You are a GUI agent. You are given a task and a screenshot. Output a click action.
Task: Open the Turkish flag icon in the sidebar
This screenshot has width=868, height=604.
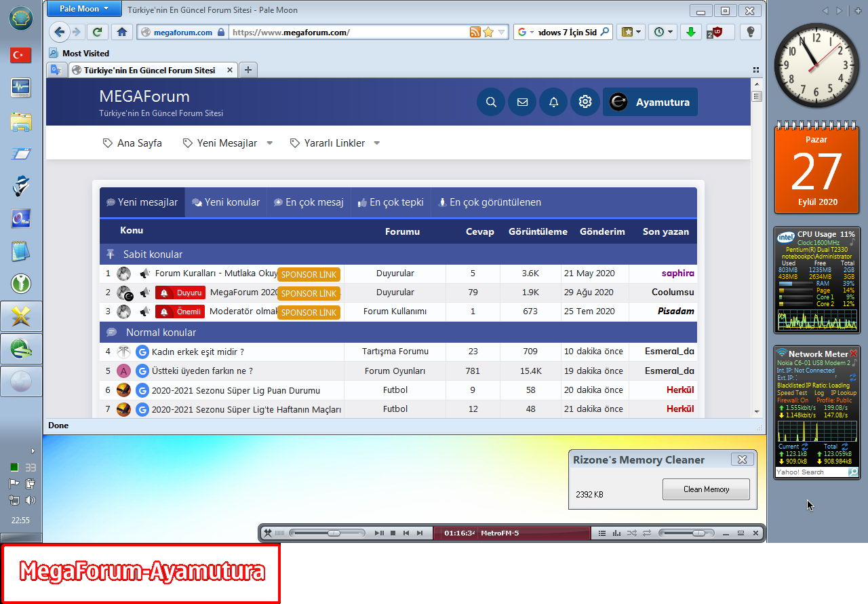pos(21,55)
